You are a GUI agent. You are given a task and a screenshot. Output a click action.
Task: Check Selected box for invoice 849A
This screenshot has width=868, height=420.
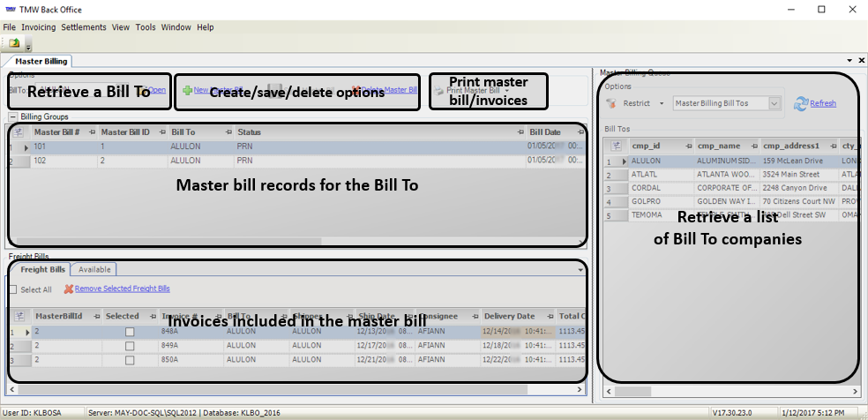(x=130, y=346)
